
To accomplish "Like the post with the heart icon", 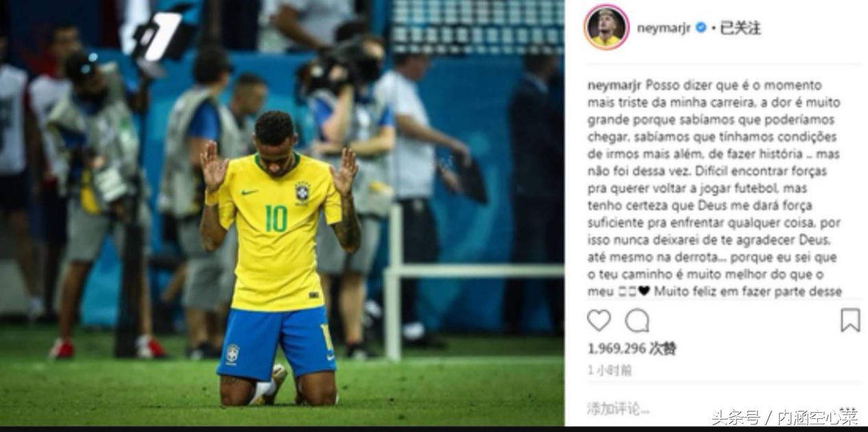I will pos(599,320).
